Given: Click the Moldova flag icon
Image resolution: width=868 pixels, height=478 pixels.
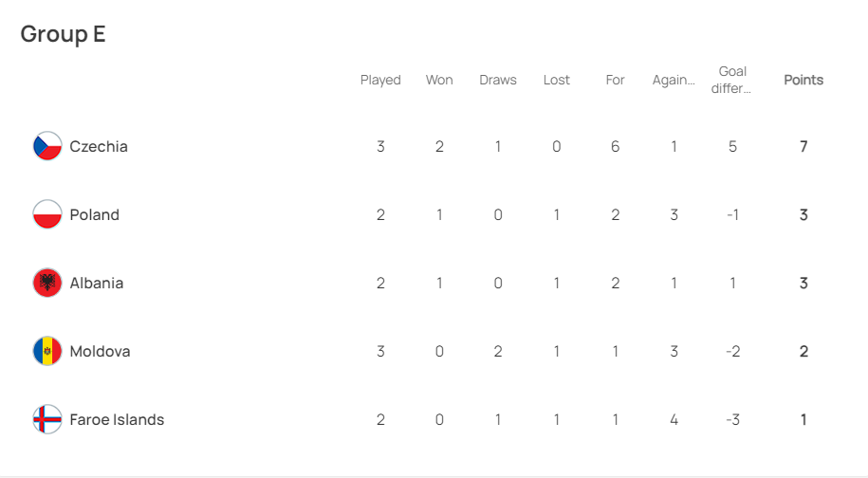Looking at the screenshot, I should pyautogui.click(x=47, y=351).
